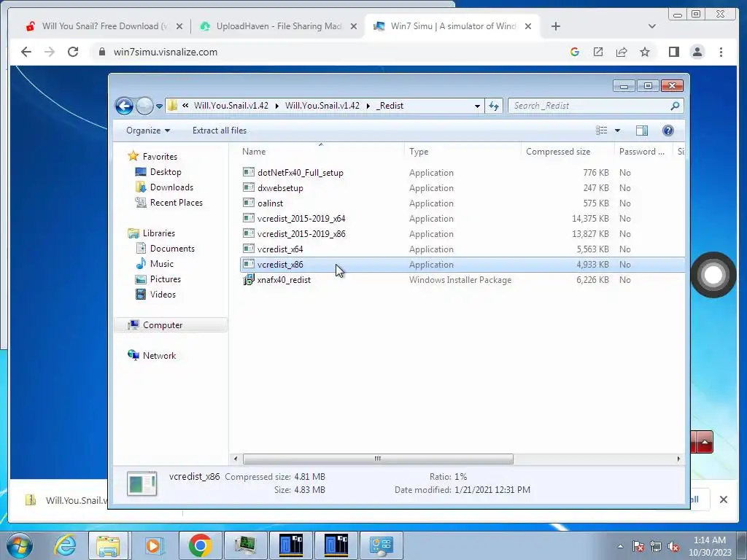Open Chrome three-dot menu

point(721,52)
